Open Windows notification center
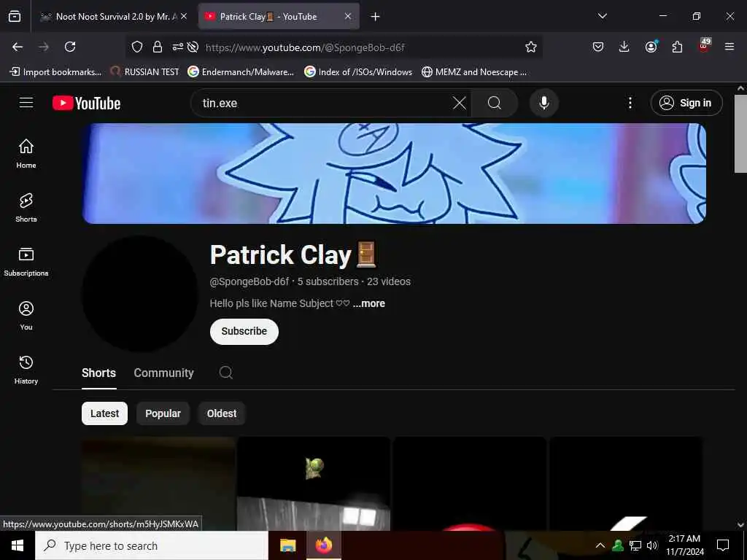This screenshot has width=747, height=560. click(723, 545)
